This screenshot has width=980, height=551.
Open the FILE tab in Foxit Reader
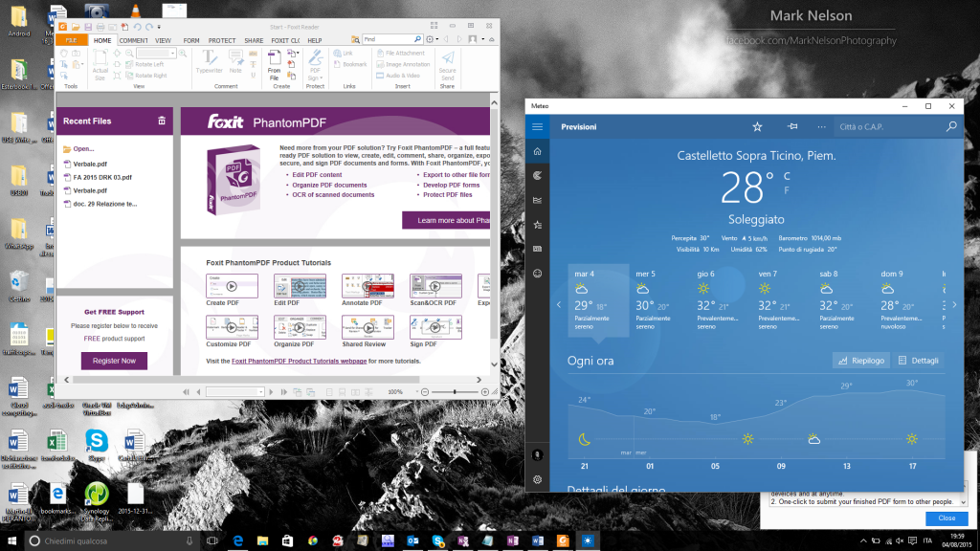tap(71, 40)
